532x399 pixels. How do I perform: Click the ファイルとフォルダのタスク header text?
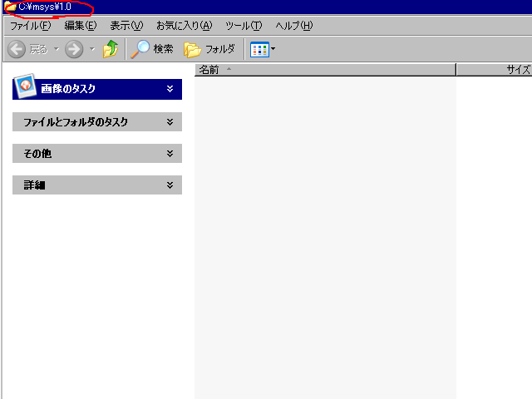click(x=76, y=122)
